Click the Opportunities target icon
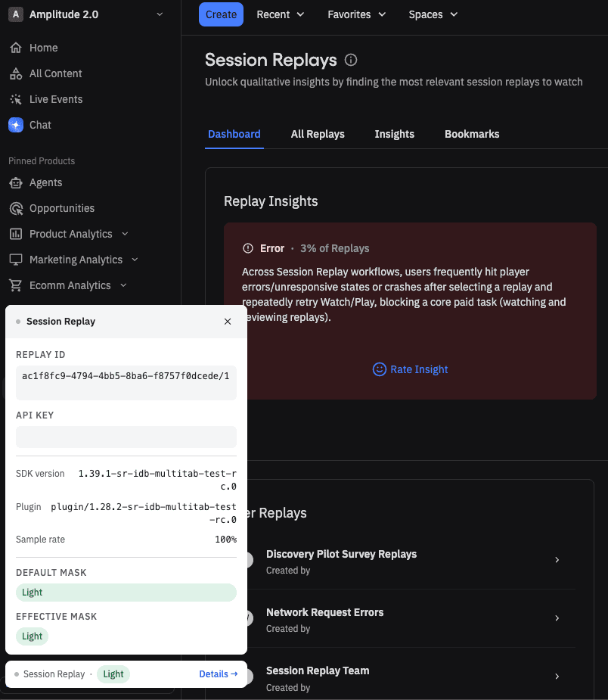Image resolution: width=608 pixels, height=700 pixels. (x=16, y=208)
